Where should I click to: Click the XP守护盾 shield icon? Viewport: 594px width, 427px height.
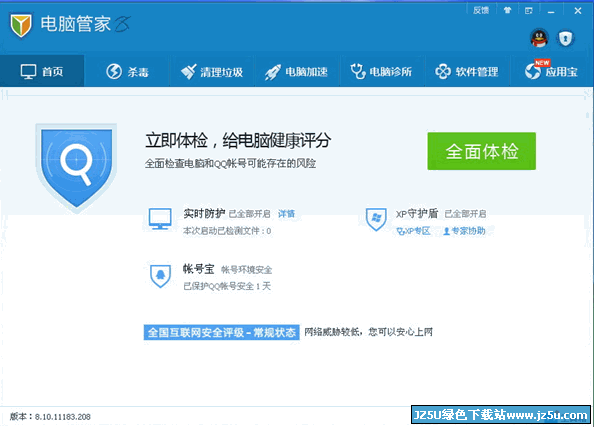[376, 219]
